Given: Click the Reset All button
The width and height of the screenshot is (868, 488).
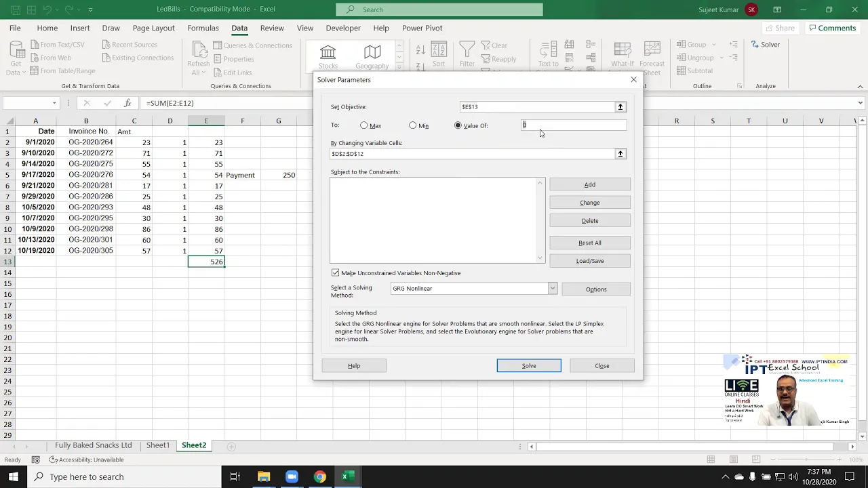Looking at the screenshot, I should (590, 243).
